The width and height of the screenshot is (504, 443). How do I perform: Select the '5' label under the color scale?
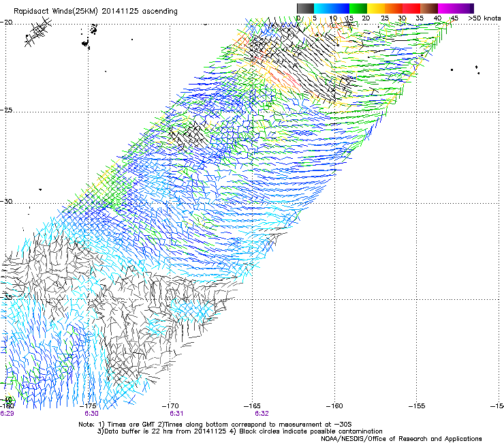pyautogui.click(x=315, y=18)
